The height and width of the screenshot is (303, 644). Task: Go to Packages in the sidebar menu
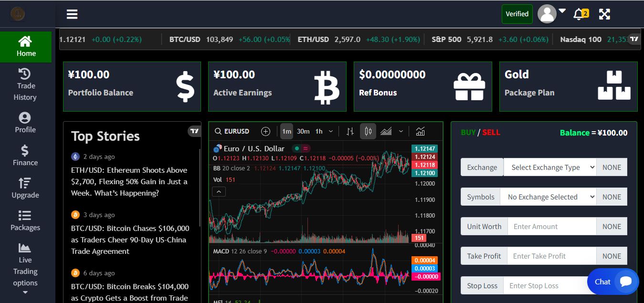coord(25,220)
